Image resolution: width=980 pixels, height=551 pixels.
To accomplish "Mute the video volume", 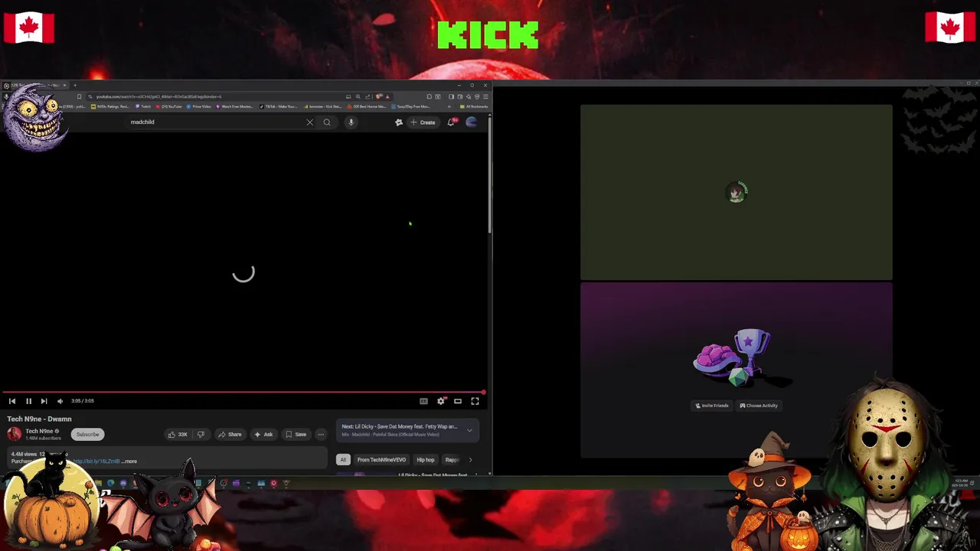I will pyautogui.click(x=60, y=401).
